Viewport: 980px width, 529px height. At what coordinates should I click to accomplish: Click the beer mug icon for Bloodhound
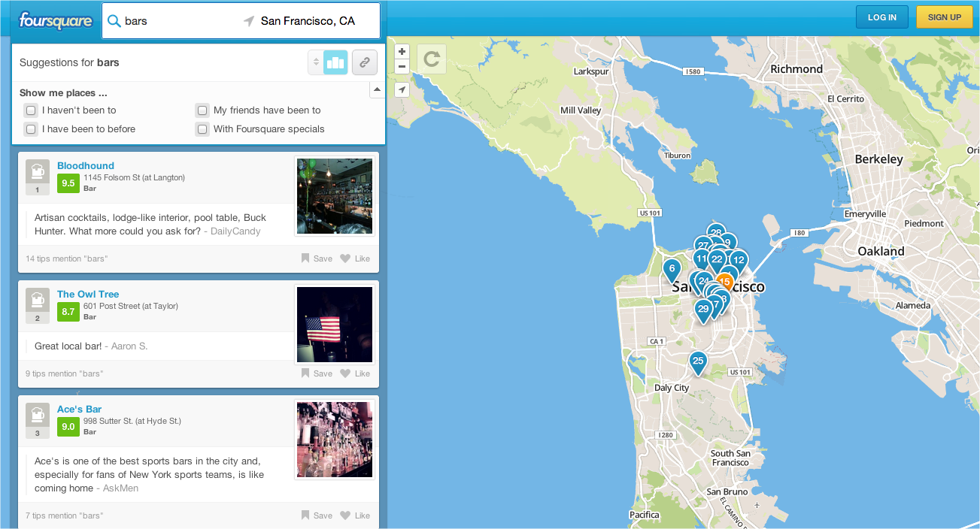[x=38, y=171]
